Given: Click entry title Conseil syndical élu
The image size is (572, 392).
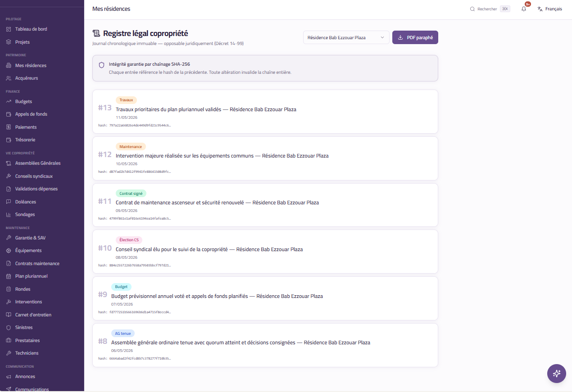Looking at the screenshot, I should click(x=209, y=249).
